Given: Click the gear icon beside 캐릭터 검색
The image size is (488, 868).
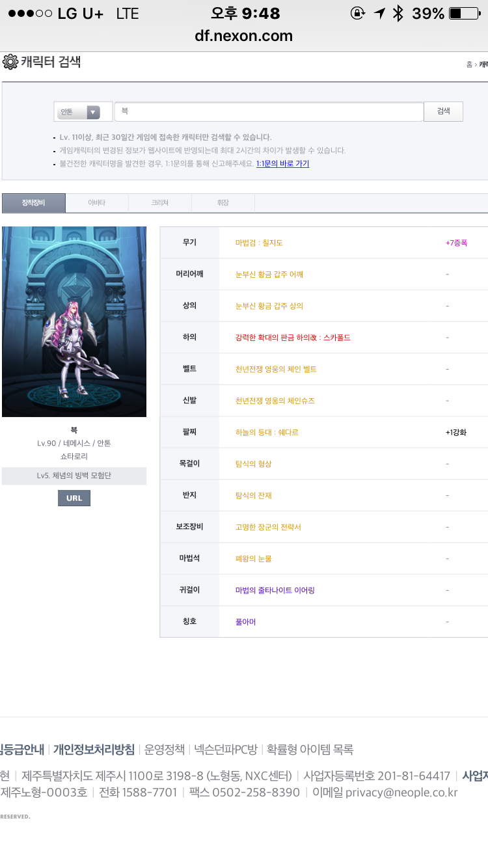Looking at the screenshot, I should 10,62.
